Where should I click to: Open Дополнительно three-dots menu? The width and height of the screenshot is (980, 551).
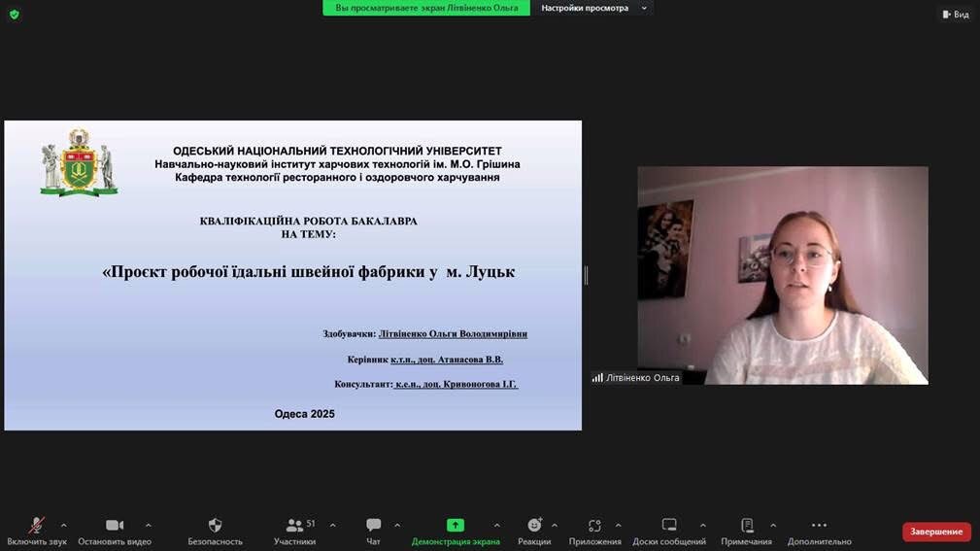click(x=820, y=531)
